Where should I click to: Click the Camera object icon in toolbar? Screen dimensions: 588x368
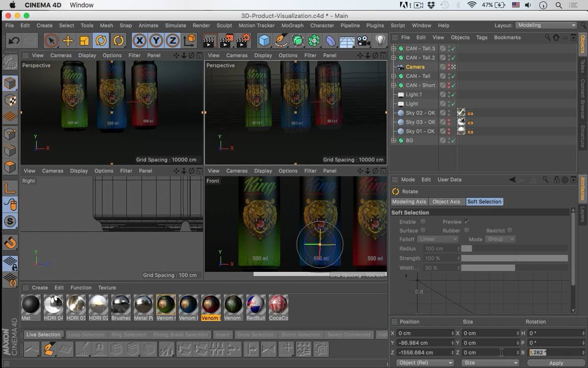click(x=363, y=41)
